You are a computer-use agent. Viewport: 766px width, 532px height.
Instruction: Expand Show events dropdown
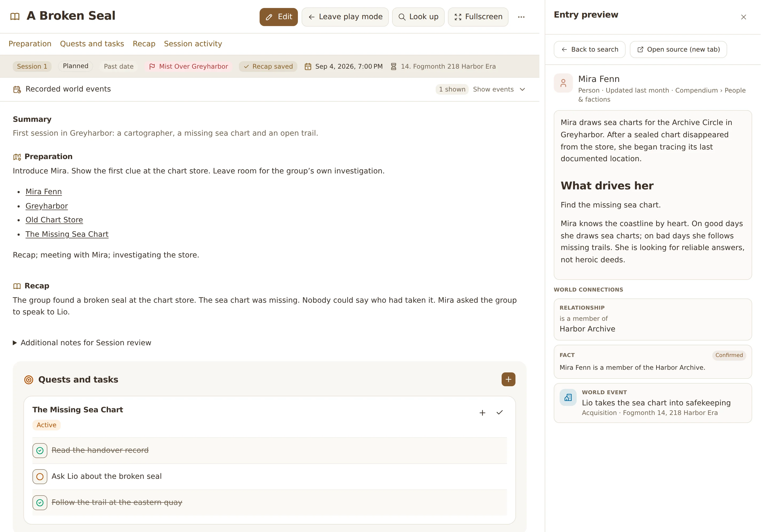499,89
